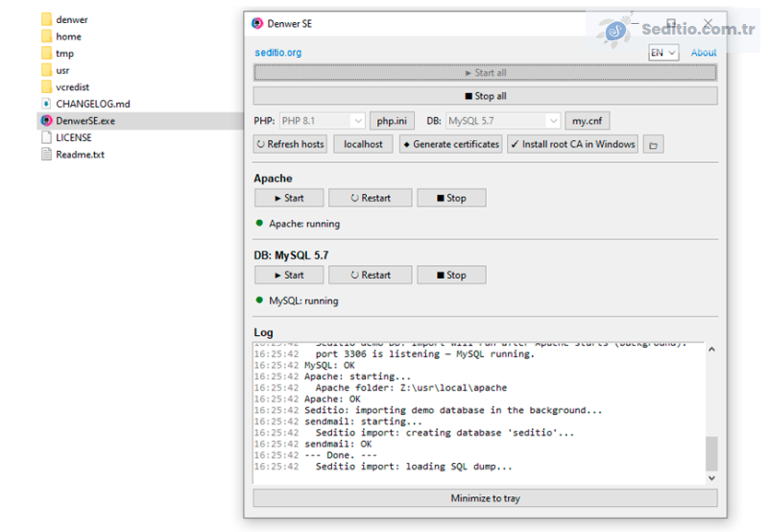Screen dimensions: 768x532
Task: Open the folder icon button beside Install root CA
Action: [x=653, y=145]
